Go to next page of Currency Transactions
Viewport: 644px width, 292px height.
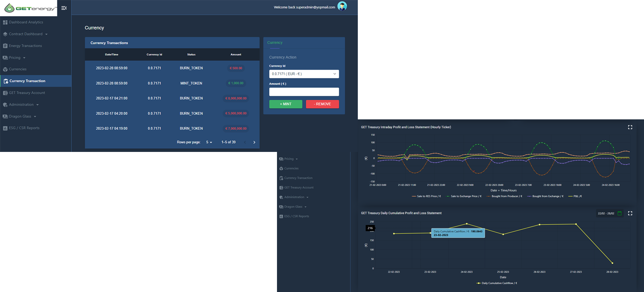[254, 142]
